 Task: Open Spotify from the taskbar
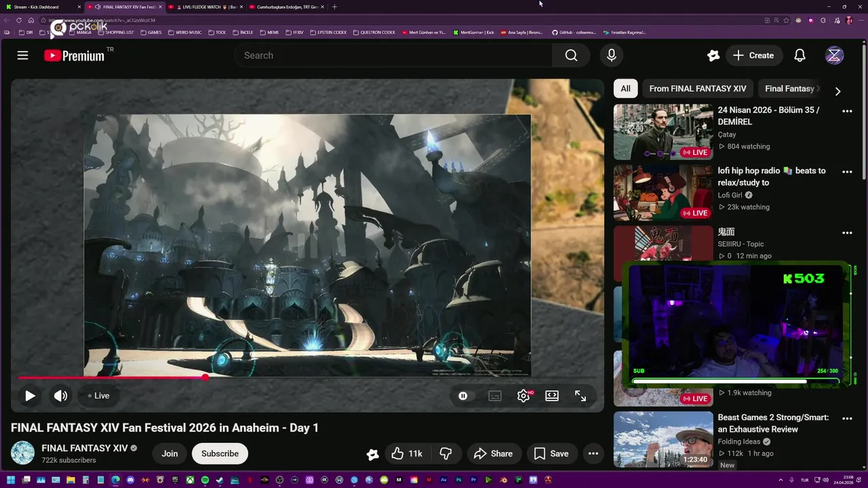pos(205,480)
